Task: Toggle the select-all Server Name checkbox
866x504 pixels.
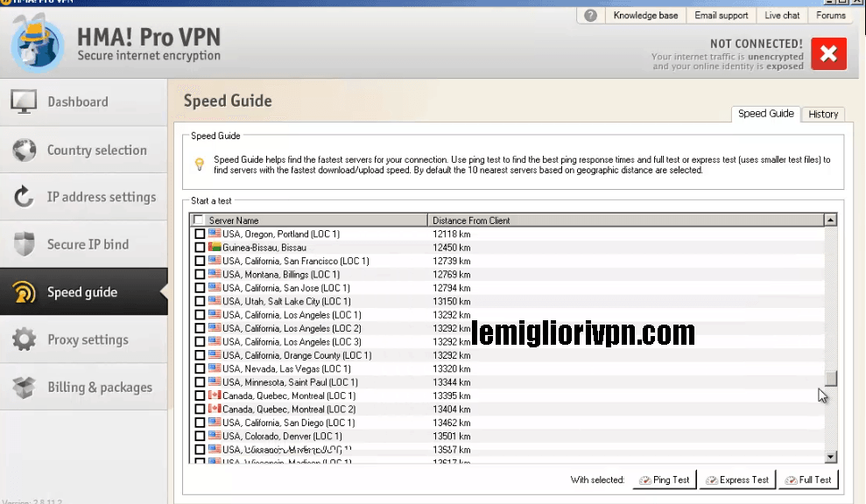Action: pos(198,220)
